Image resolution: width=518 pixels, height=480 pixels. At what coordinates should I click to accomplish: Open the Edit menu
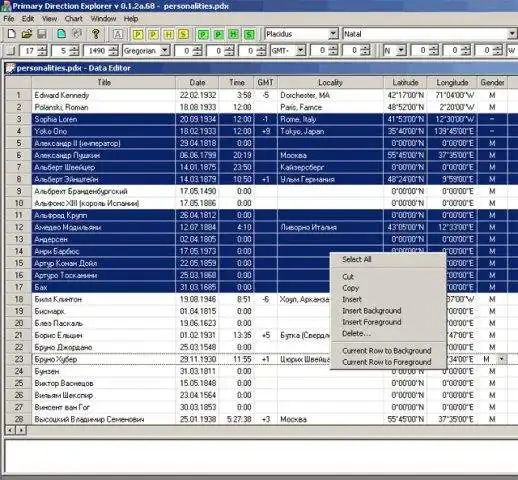pos(28,19)
